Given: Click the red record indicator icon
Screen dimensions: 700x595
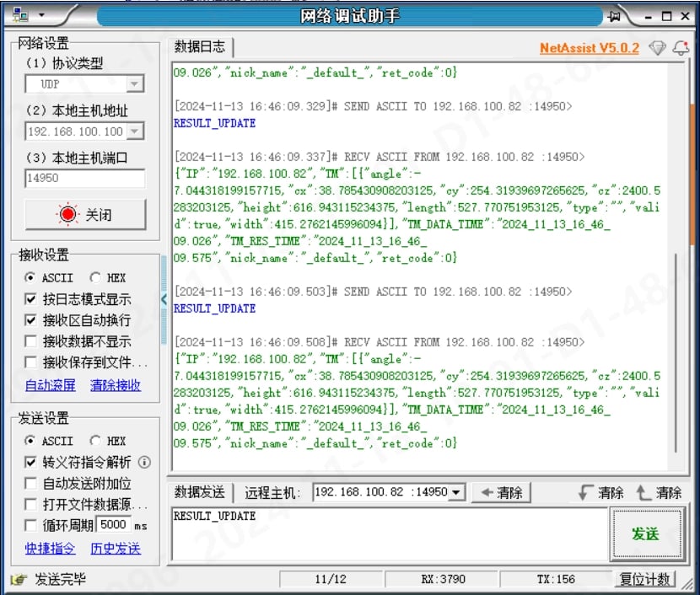Looking at the screenshot, I should 67,215.
